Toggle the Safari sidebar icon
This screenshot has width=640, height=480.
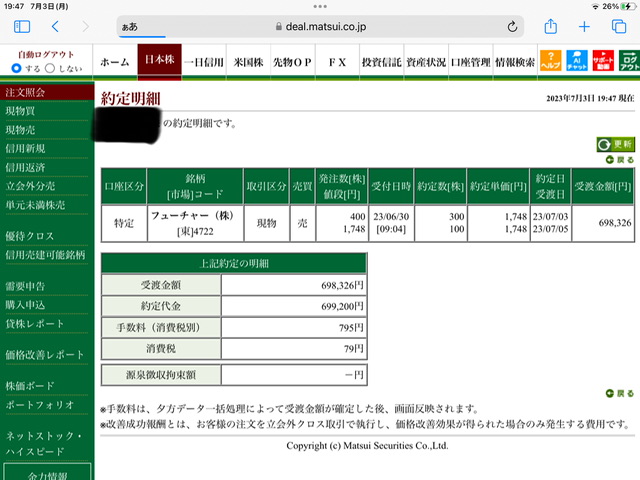[x=22, y=27]
